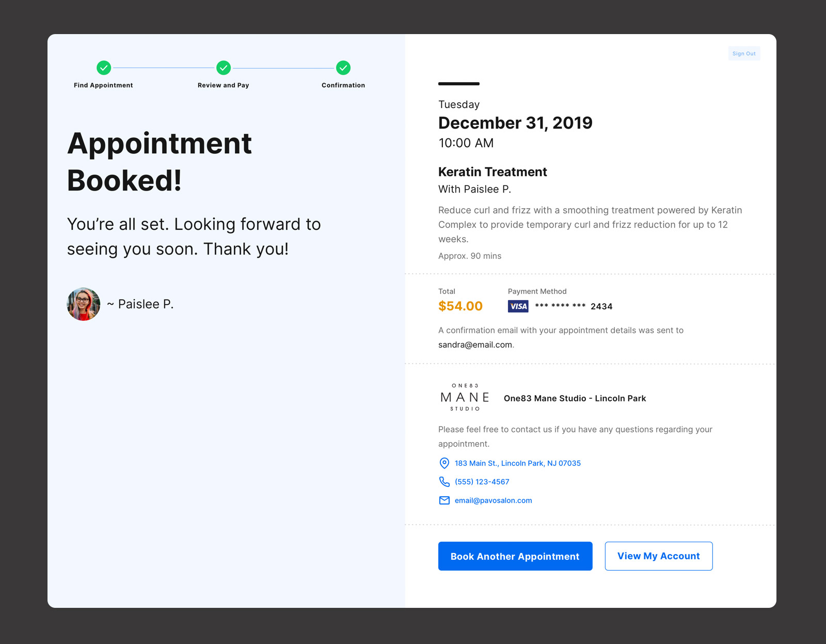Select the Find Appointment step label

pos(103,85)
